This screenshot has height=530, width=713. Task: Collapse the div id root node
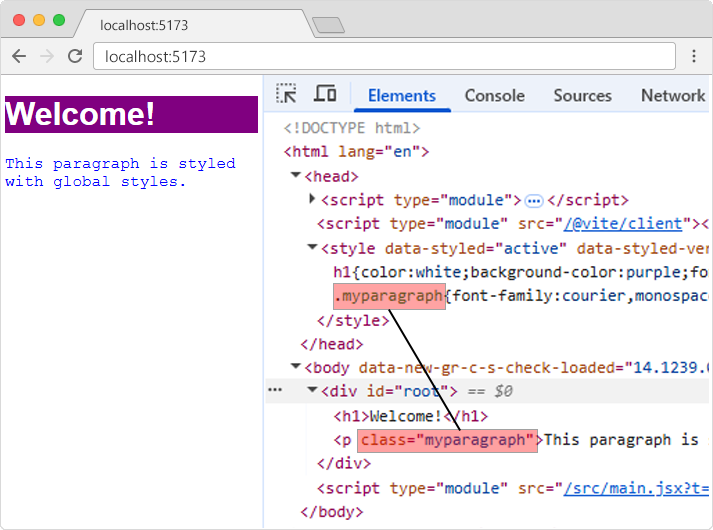(x=312, y=391)
